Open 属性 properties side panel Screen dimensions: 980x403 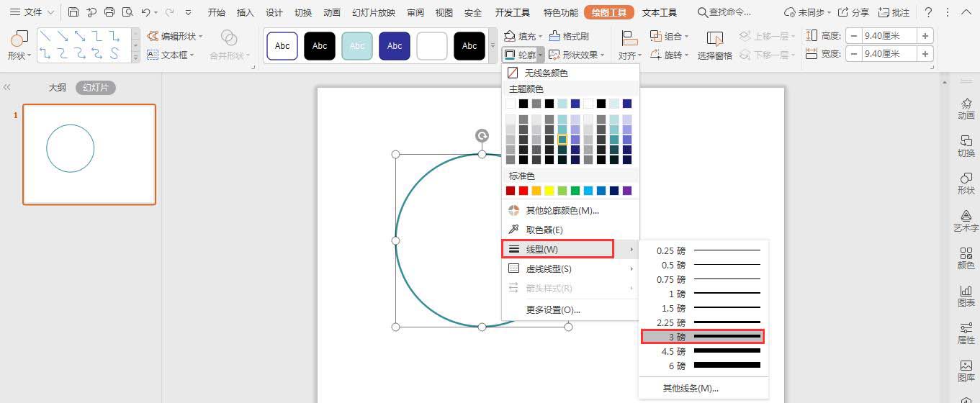[966, 334]
